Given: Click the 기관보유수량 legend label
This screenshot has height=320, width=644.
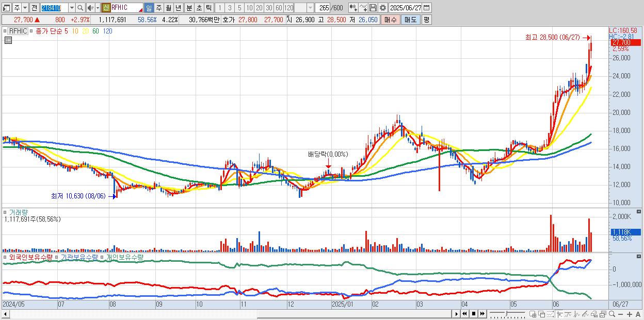Looking at the screenshot, I should (x=79, y=257).
